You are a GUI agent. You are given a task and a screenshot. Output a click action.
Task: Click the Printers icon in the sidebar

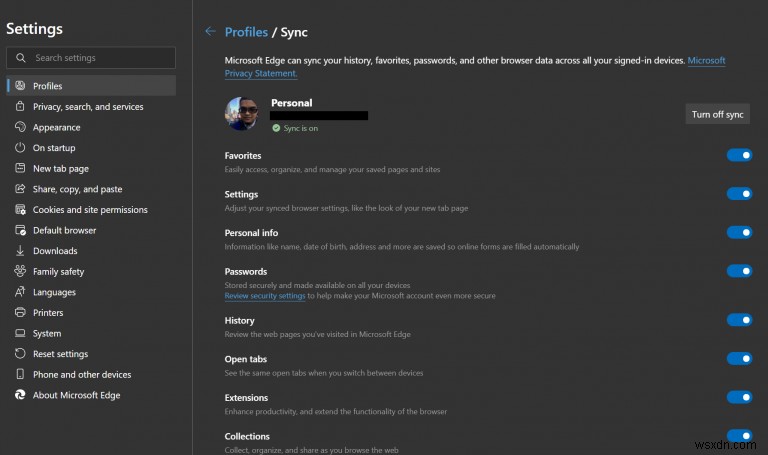coord(20,312)
